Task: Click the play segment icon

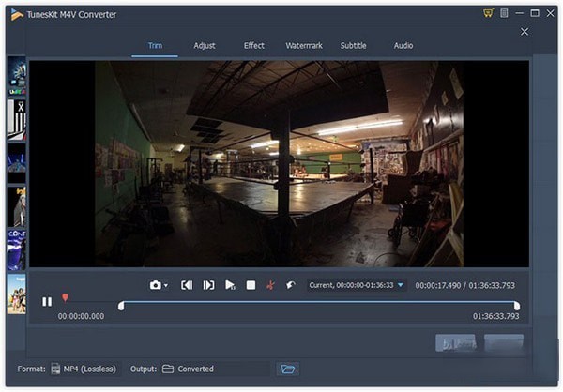Action: tap(230, 285)
